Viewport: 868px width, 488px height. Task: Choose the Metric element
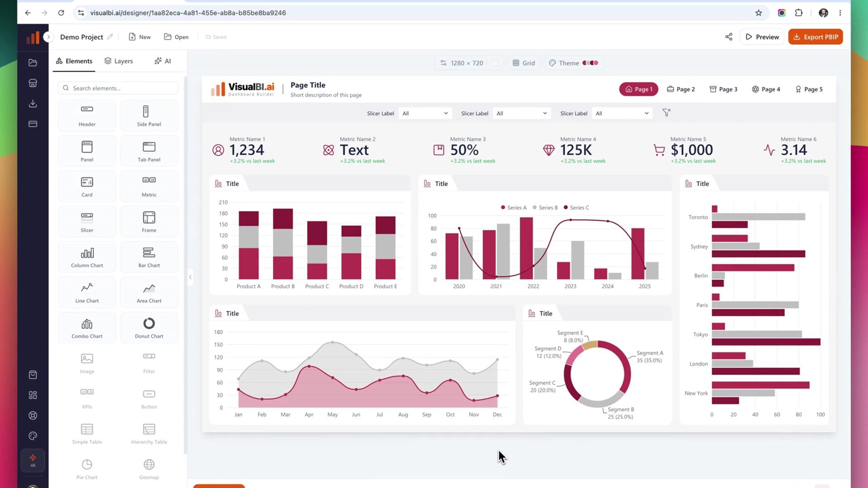(x=149, y=186)
